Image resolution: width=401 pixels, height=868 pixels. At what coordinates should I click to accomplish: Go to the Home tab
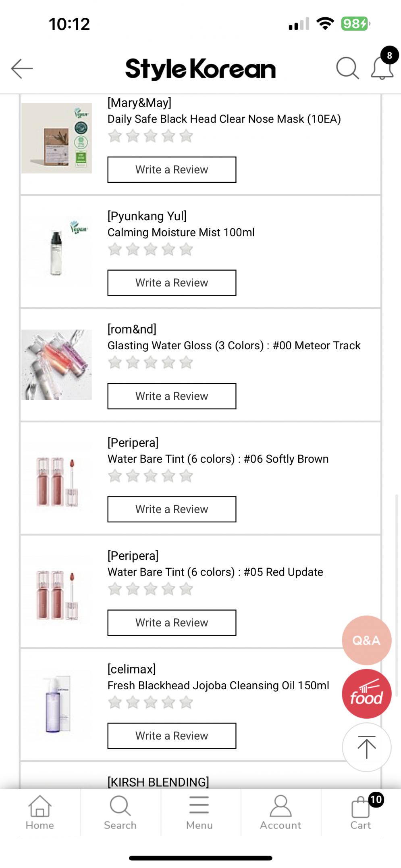click(x=40, y=813)
